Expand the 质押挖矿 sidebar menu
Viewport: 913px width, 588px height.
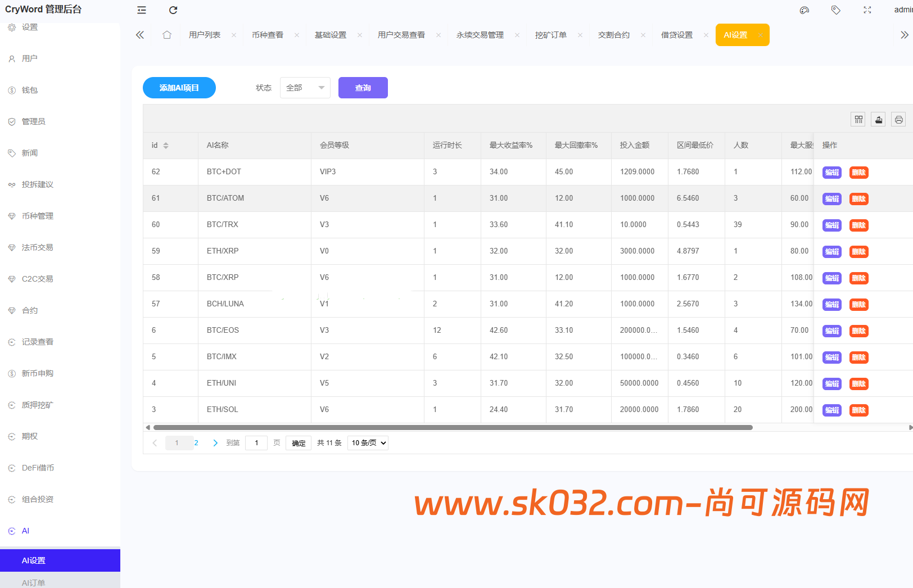(x=60, y=405)
